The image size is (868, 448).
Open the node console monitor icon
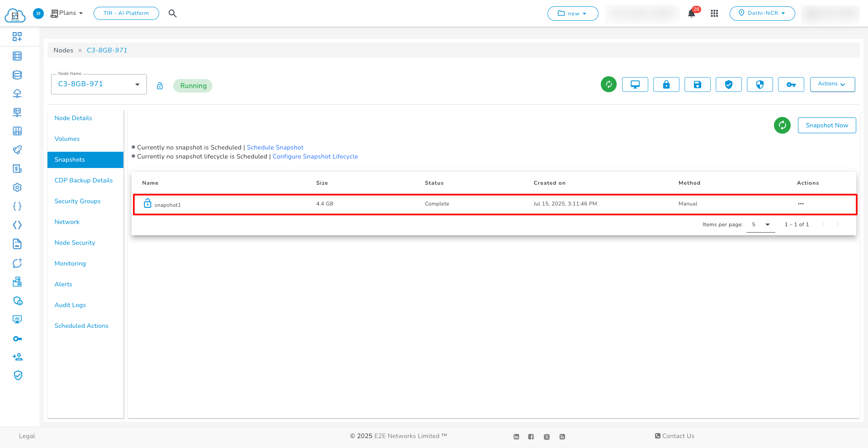(x=635, y=84)
